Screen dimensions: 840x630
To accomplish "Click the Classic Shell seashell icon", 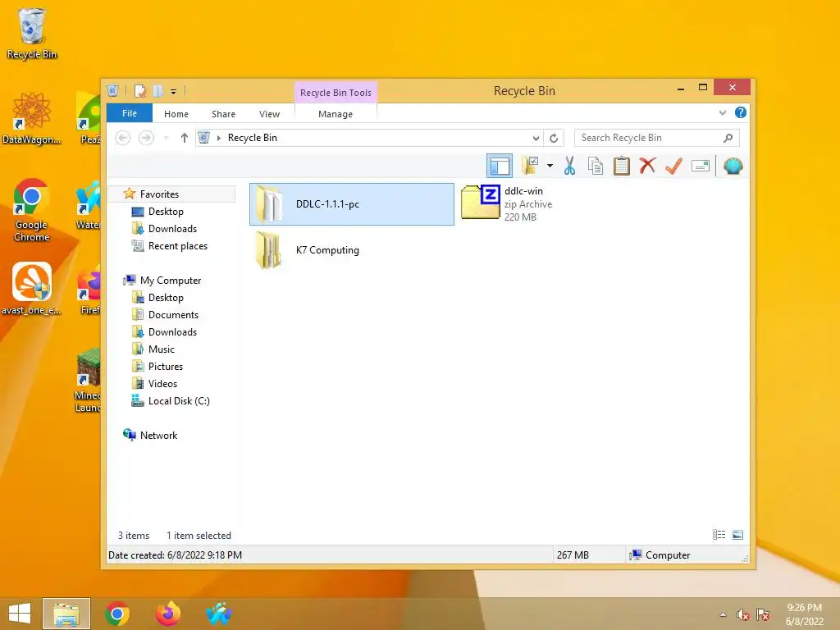I will point(733,166).
